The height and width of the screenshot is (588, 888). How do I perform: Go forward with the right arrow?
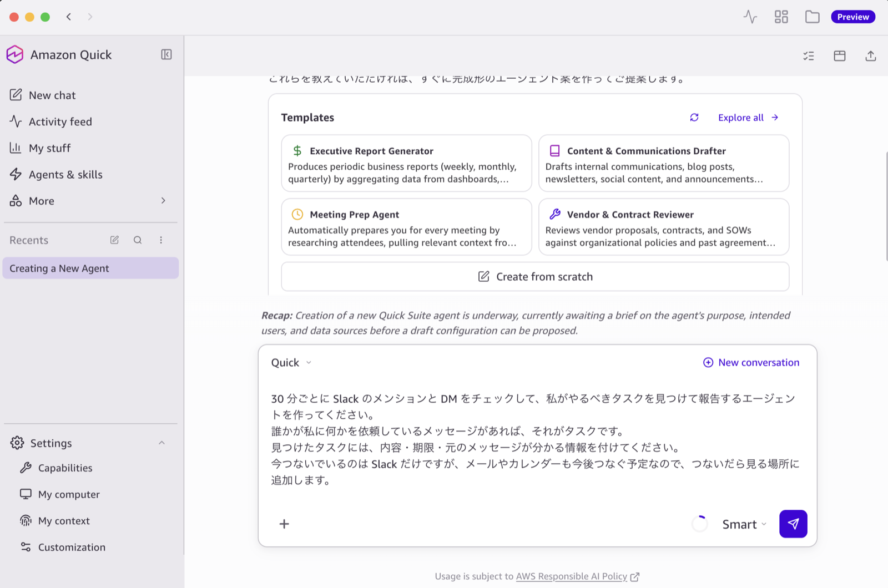tap(90, 17)
